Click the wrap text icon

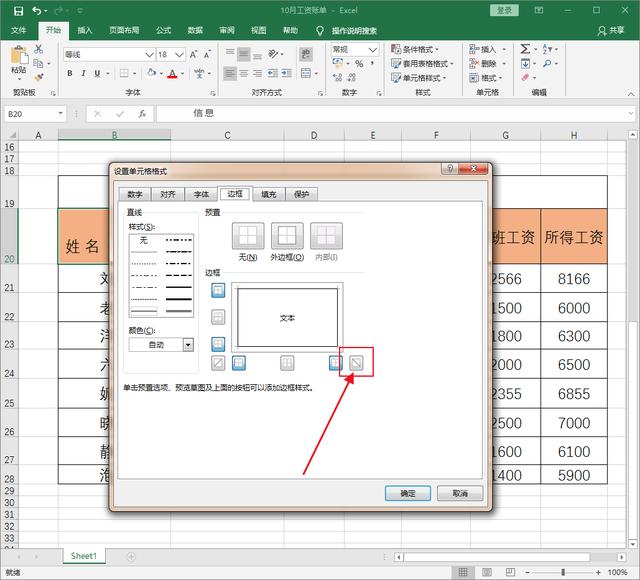306,54
